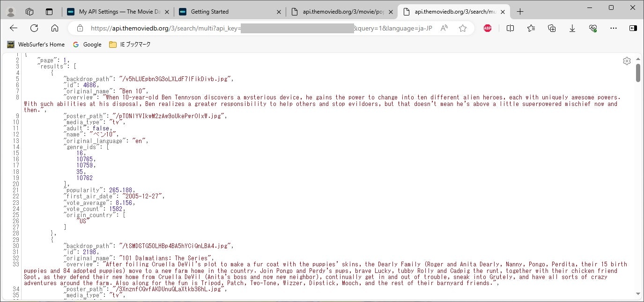Open the tab actions menu icon

click(x=49, y=12)
